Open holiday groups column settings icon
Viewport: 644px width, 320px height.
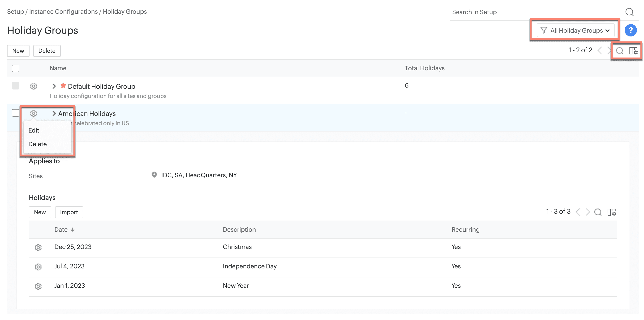(633, 51)
